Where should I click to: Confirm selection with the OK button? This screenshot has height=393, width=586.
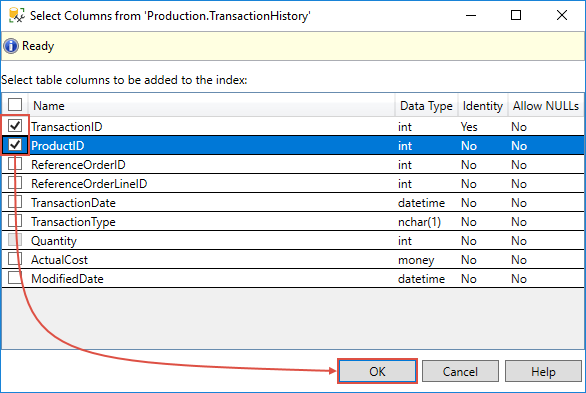tap(377, 371)
